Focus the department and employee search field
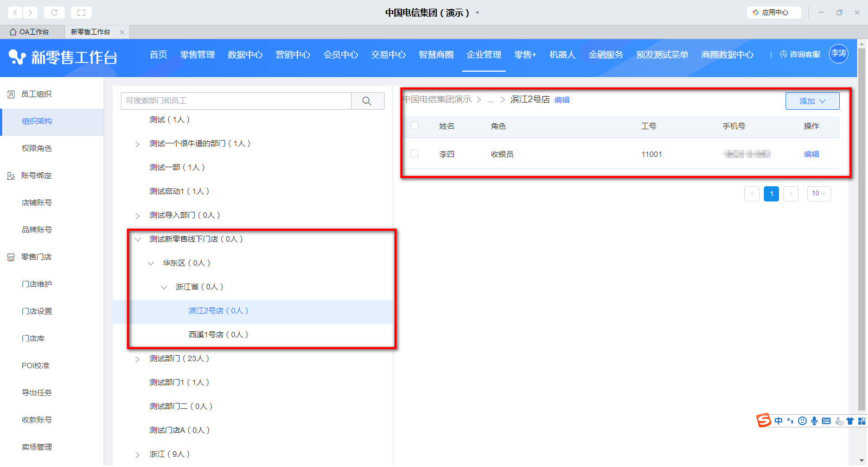 (x=236, y=101)
